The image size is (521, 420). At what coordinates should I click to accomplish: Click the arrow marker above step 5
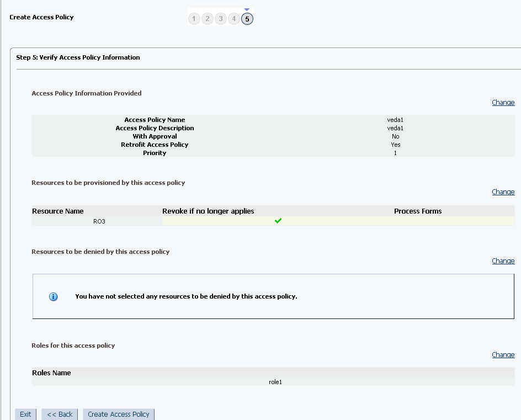coord(247,9)
